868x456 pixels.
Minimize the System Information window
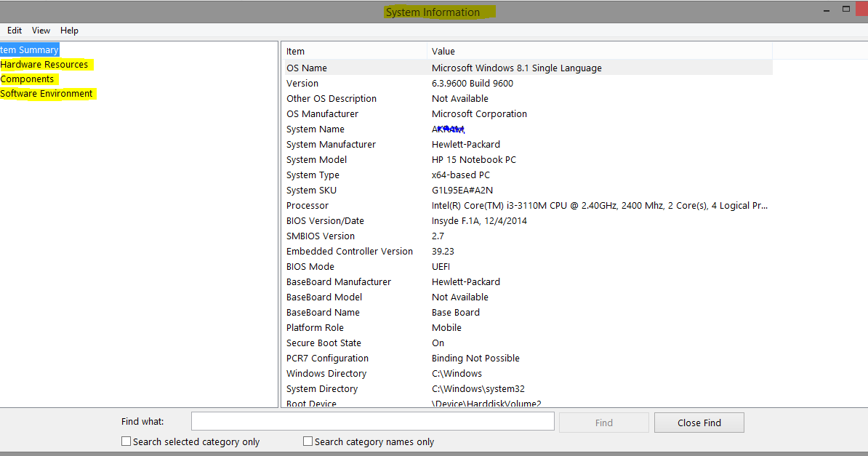pyautogui.click(x=827, y=9)
